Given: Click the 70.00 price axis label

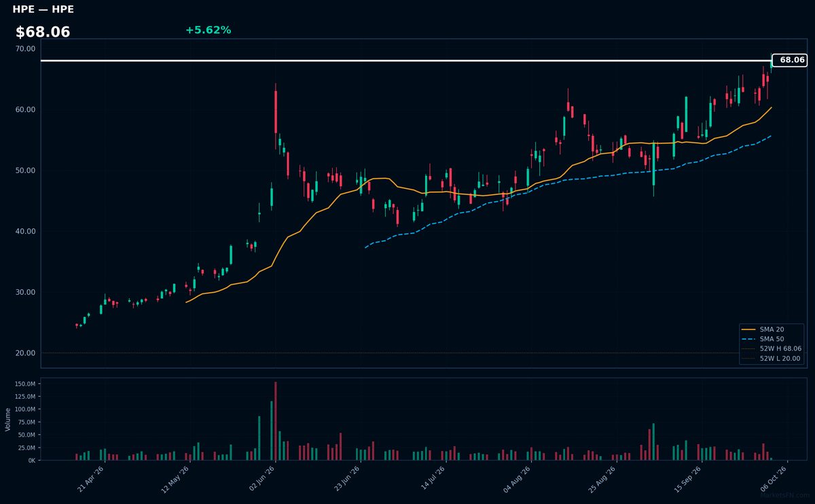Looking at the screenshot, I should tap(25, 49).
